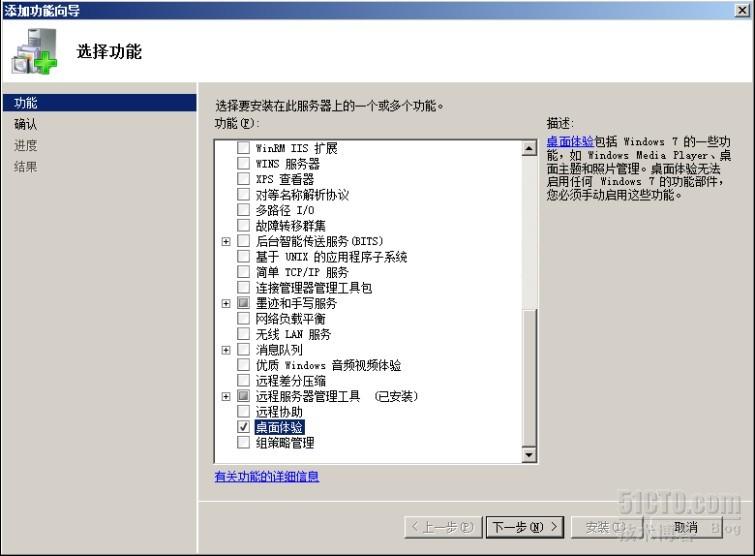Open the 桌面体验 link in description
755x556 pixels.
(x=570, y=141)
